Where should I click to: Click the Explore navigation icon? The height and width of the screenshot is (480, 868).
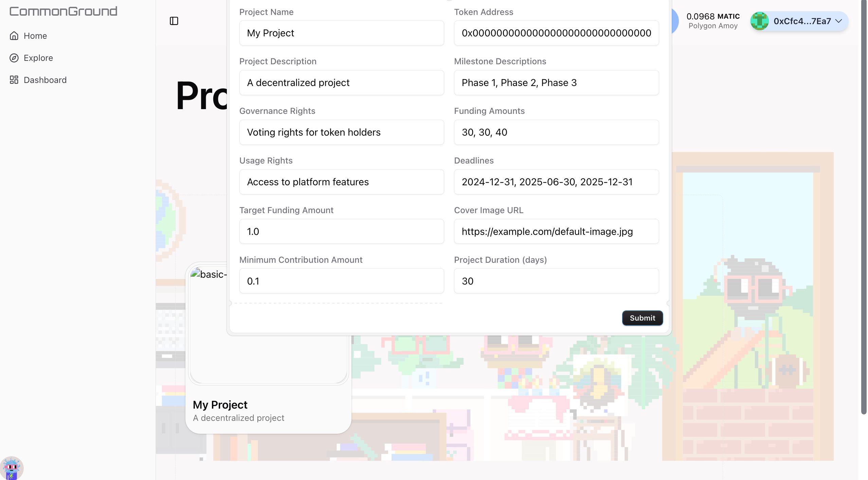coord(14,58)
